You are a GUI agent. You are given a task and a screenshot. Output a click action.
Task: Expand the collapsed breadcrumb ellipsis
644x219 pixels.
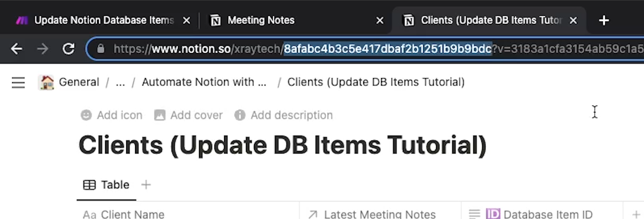120,82
